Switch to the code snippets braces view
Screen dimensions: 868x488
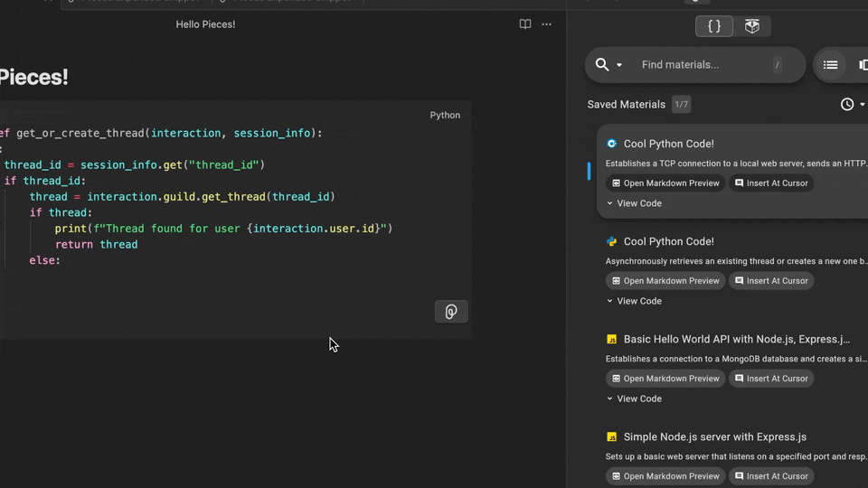(x=714, y=26)
